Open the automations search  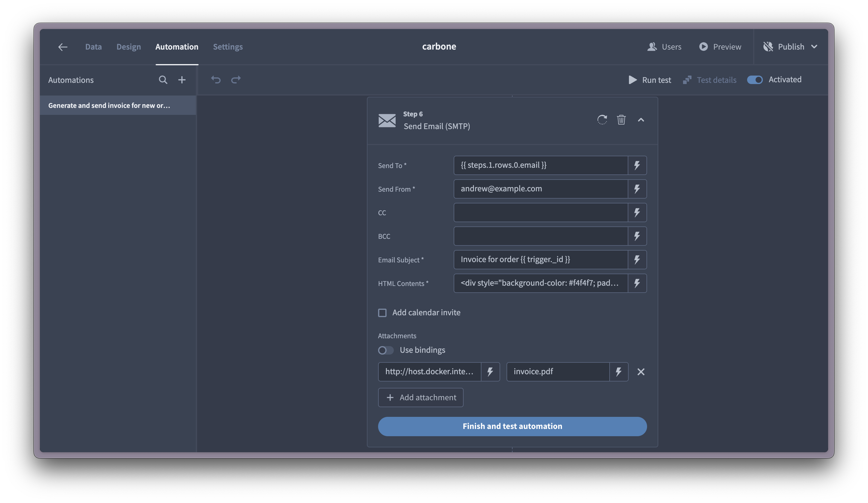pyautogui.click(x=163, y=80)
